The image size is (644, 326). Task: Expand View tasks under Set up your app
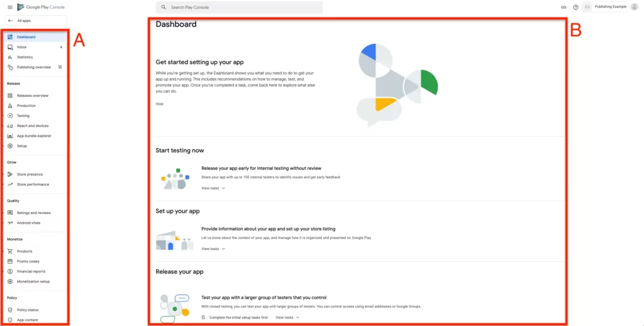pyautogui.click(x=213, y=249)
